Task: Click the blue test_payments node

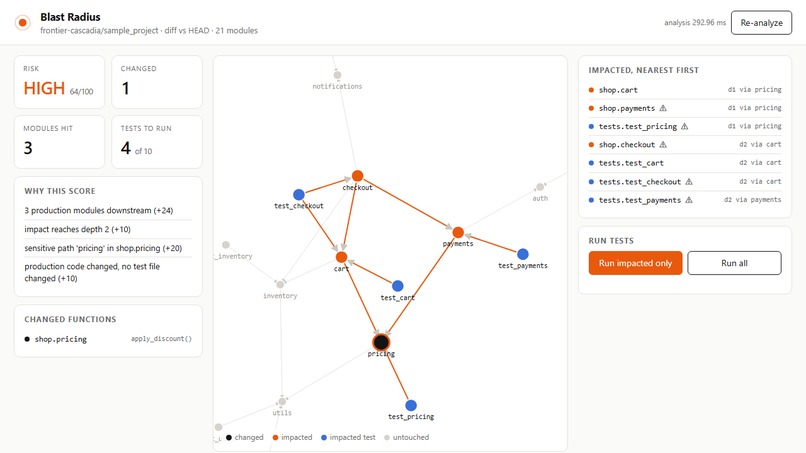Action: [x=523, y=254]
